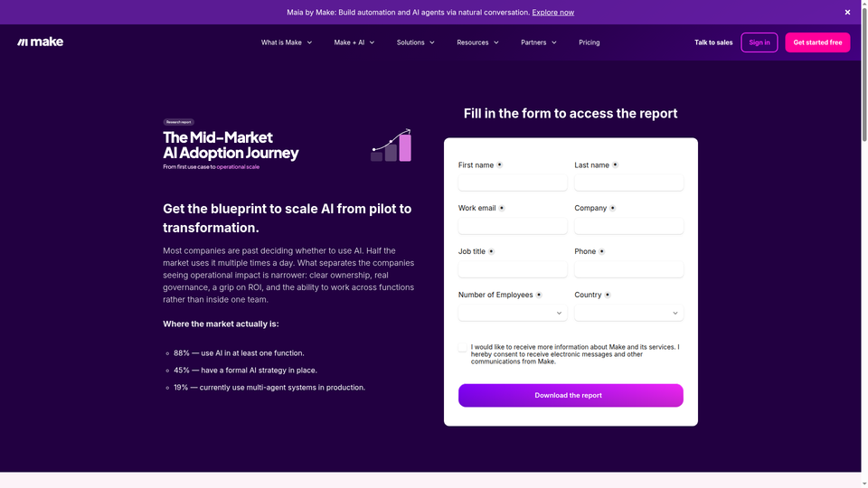Click the Research report badge
The height and width of the screenshot is (488, 868).
point(178,122)
